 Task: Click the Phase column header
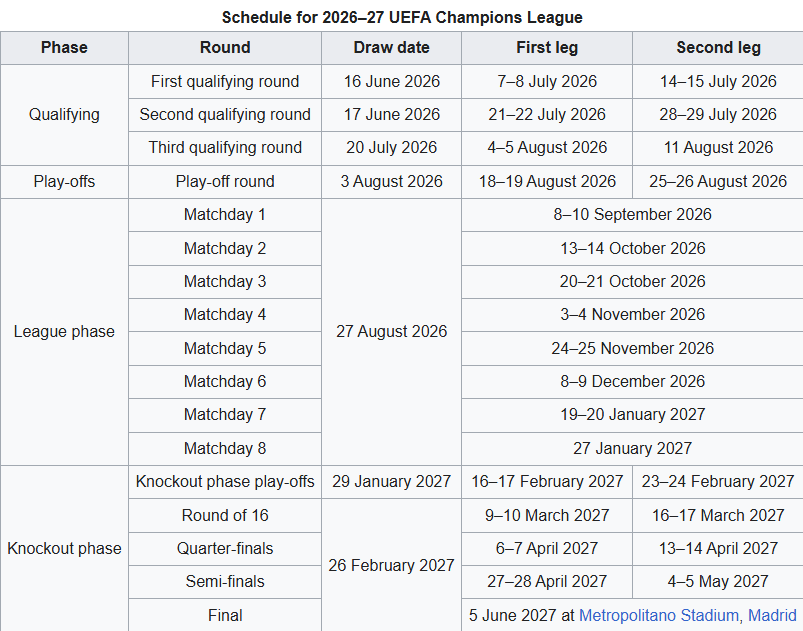(x=64, y=48)
